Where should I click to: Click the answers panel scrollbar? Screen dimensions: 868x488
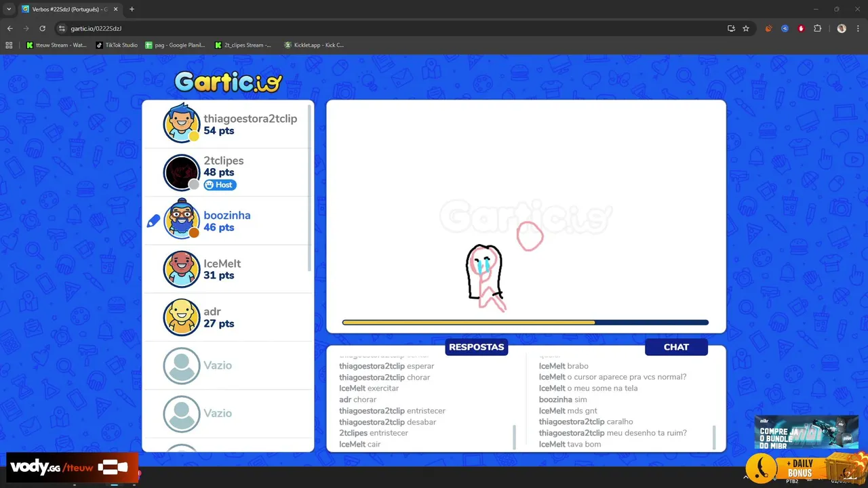click(x=514, y=436)
